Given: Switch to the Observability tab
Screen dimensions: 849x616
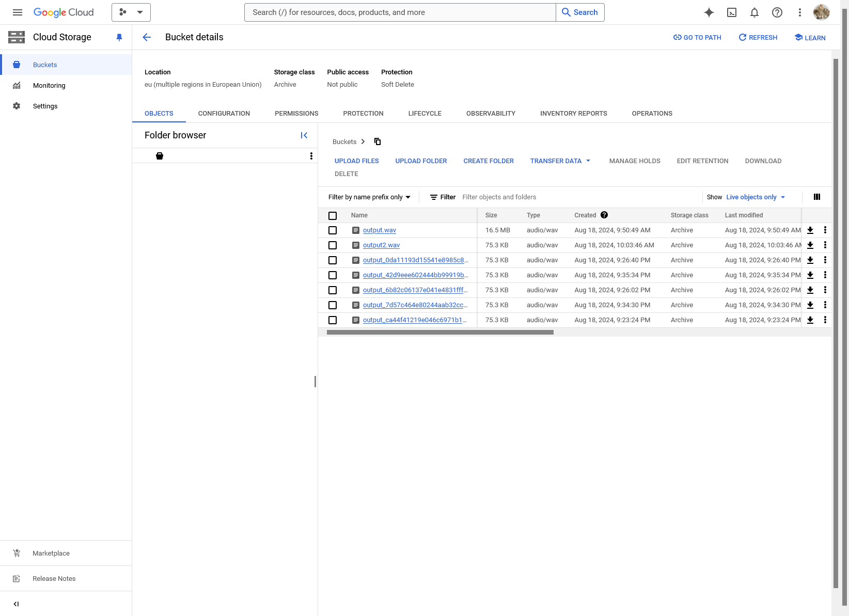Looking at the screenshot, I should [x=491, y=114].
